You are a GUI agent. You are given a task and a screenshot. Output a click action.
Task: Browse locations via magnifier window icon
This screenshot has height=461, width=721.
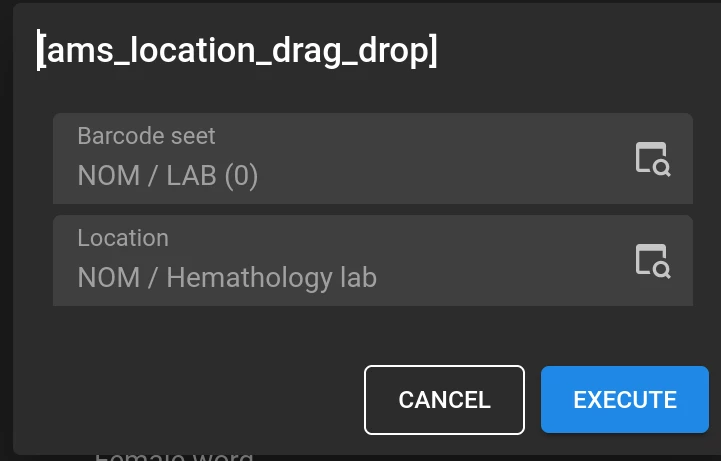(652, 260)
